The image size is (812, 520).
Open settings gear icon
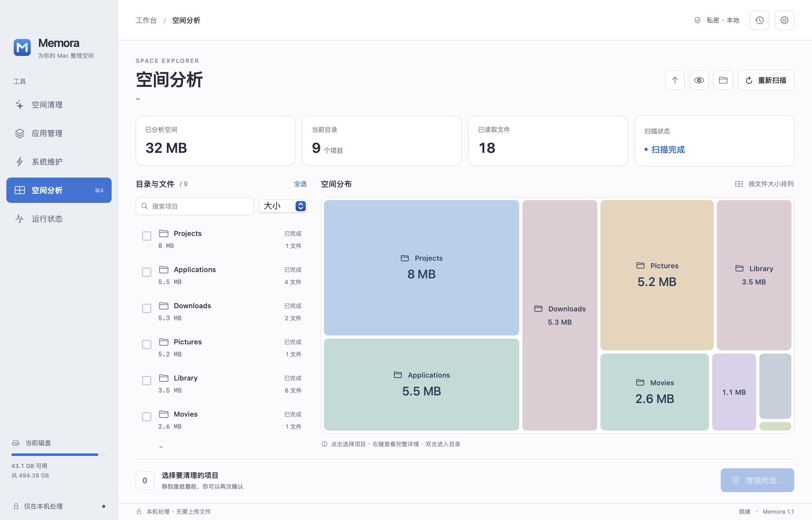[x=784, y=20]
